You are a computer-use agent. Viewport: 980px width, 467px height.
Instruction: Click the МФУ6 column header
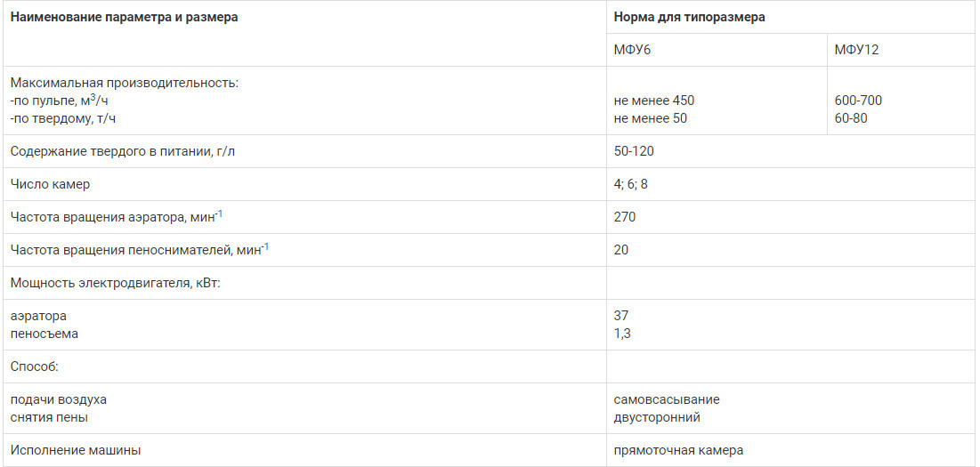[x=633, y=50]
